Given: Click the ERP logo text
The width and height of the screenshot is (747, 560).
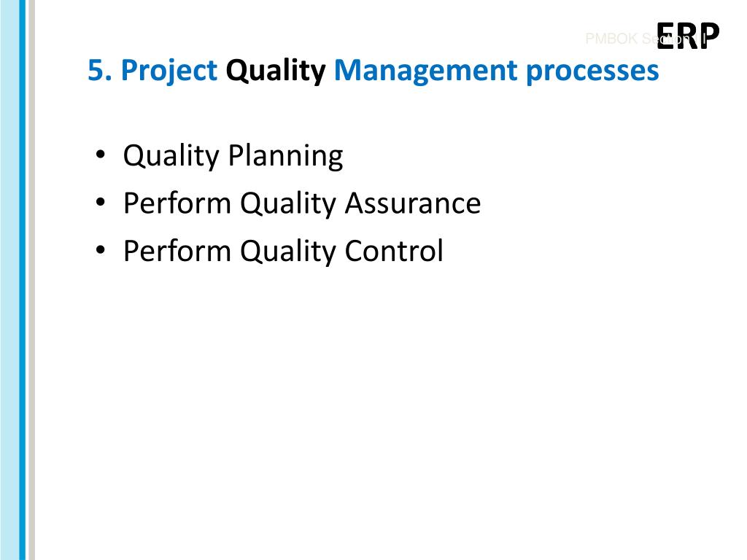Looking at the screenshot, I should pyautogui.click(x=687, y=36).
